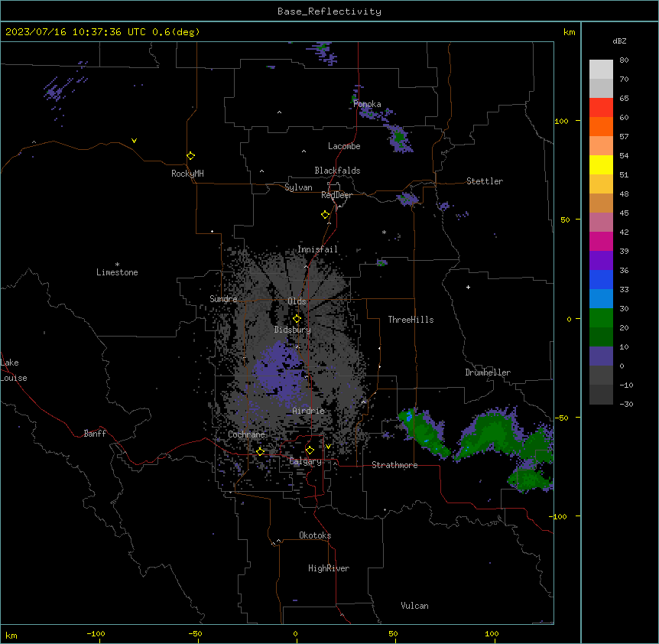Image resolution: width=659 pixels, height=644 pixels.
Task: Click the light grey 80 dBZ legend swatch
Action: click(601, 69)
